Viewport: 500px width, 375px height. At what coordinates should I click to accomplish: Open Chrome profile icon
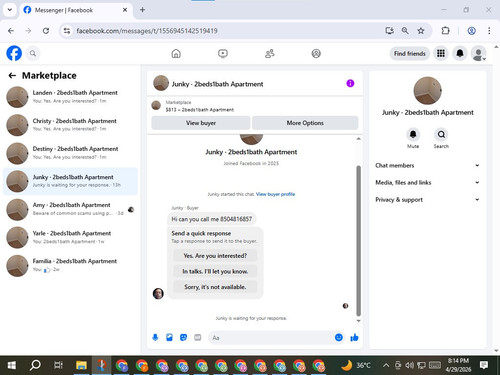(471, 31)
